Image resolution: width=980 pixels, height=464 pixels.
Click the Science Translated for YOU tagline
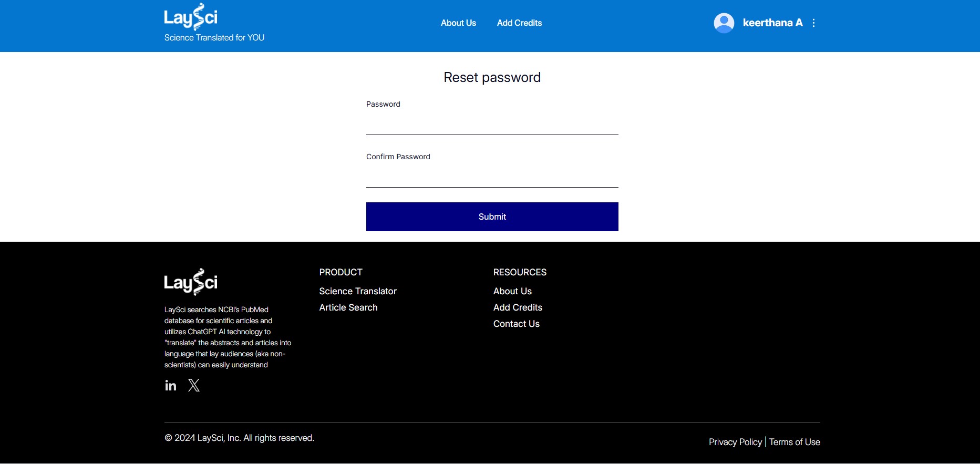click(x=214, y=38)
